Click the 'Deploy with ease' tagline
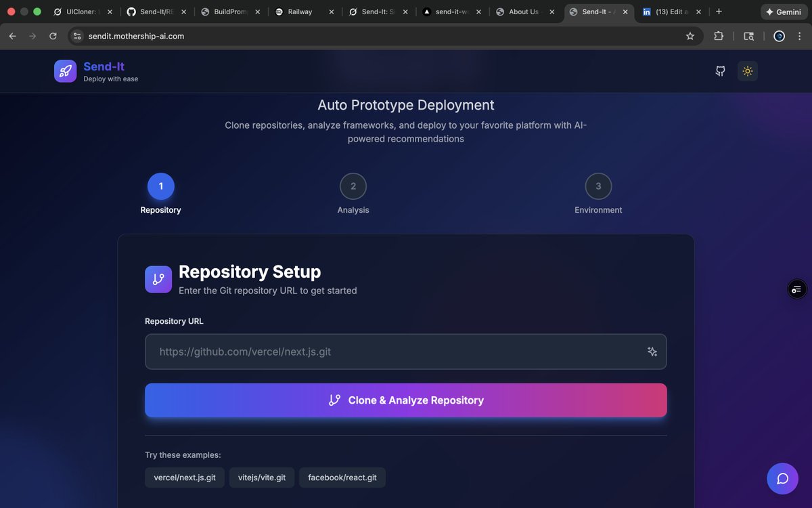This screenshot has height=508, width=812. point(111,79)
